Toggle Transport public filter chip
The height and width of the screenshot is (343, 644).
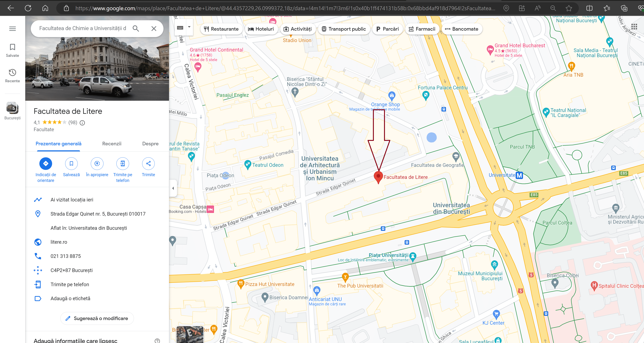click(x=344, y=29)
